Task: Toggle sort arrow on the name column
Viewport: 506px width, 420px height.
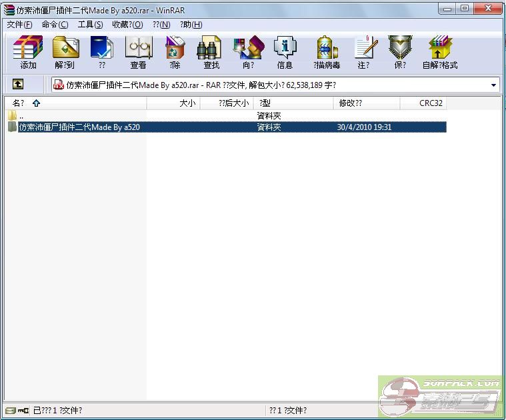Action: pos(36,103)
